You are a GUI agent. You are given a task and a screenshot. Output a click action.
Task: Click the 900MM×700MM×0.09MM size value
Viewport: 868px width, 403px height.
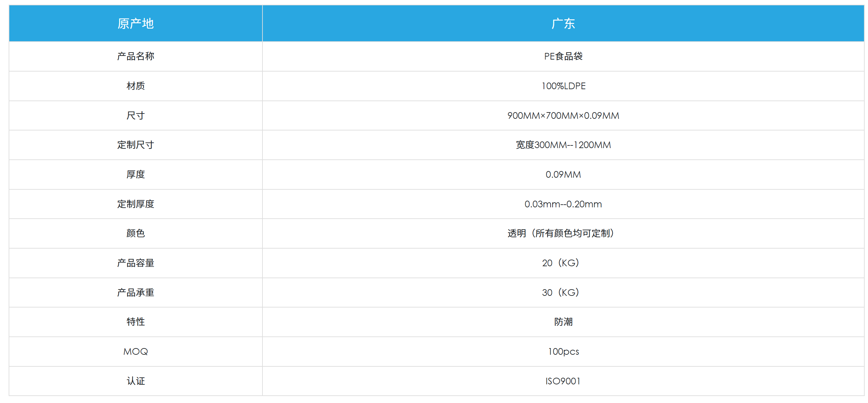(563, 115)
